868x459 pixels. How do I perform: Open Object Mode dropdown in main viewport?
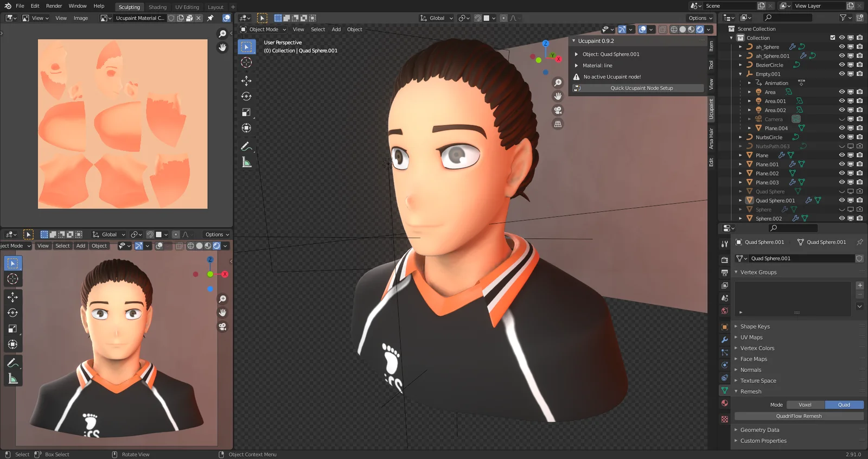[x=264, y=29]
